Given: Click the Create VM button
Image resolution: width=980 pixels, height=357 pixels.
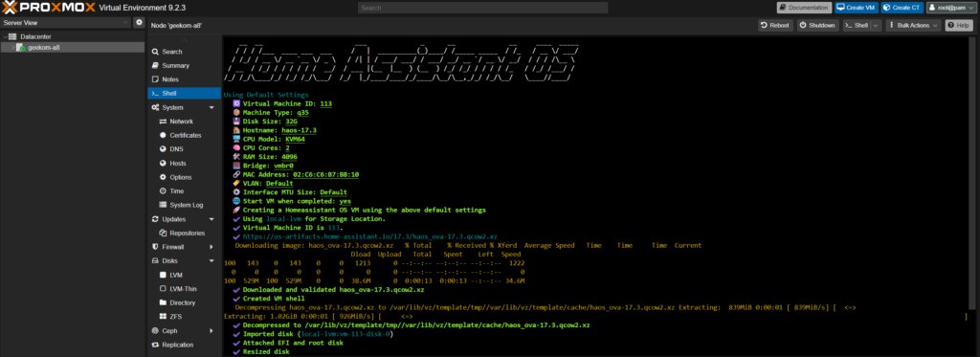Looking at the screenshot, I should click(857, 8).
